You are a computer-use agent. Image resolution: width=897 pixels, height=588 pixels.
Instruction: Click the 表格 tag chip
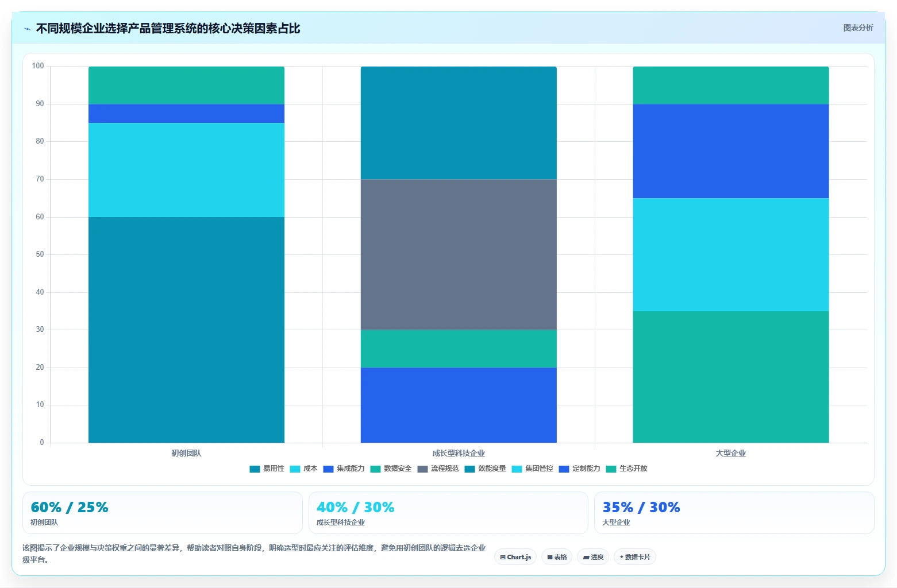click(557, 557)
